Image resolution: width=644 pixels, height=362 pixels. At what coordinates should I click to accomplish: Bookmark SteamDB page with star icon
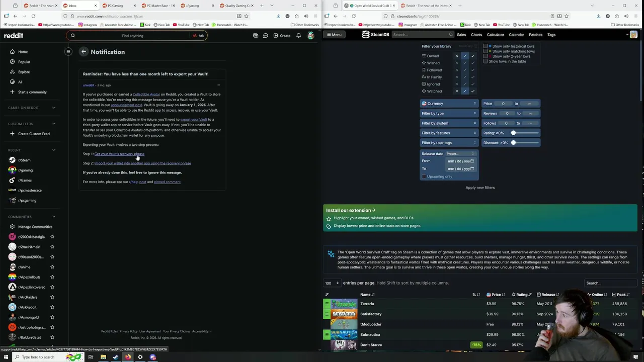point(567,16)
